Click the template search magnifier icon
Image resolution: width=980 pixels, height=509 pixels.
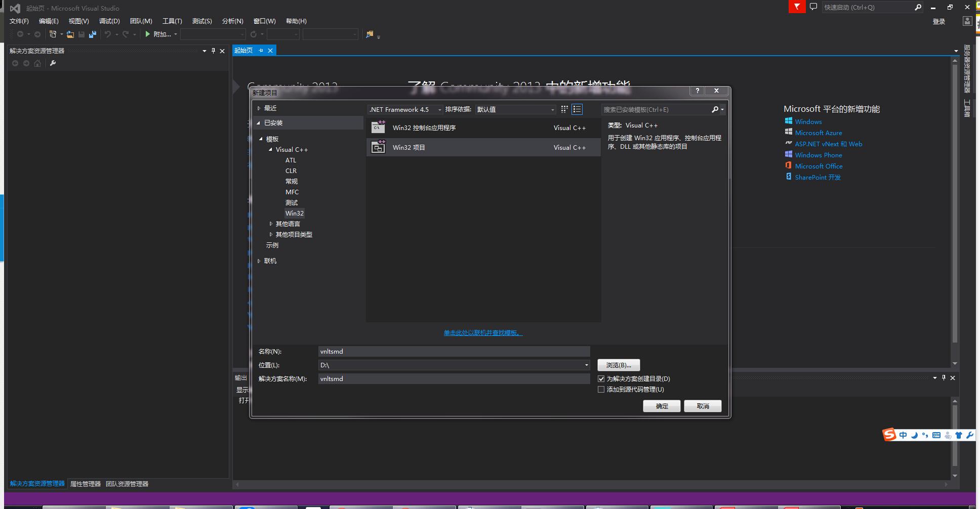[715, 109]
